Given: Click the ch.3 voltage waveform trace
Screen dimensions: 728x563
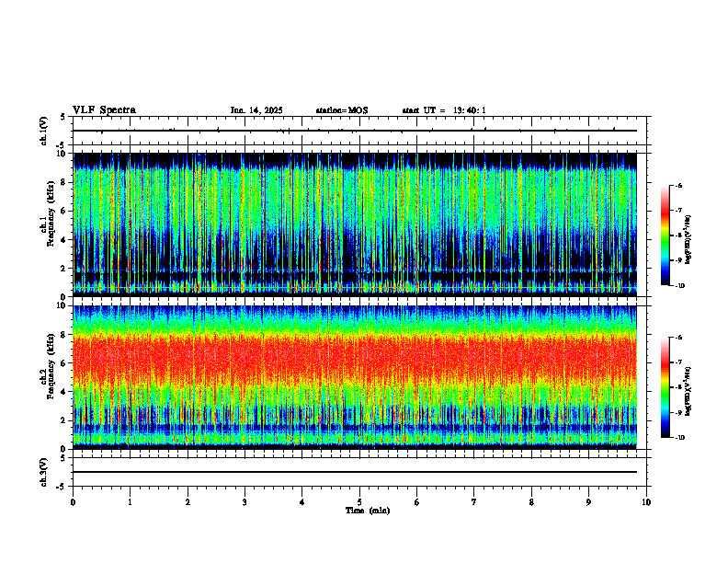Looking at the screenshot, I should pos(355,472).
